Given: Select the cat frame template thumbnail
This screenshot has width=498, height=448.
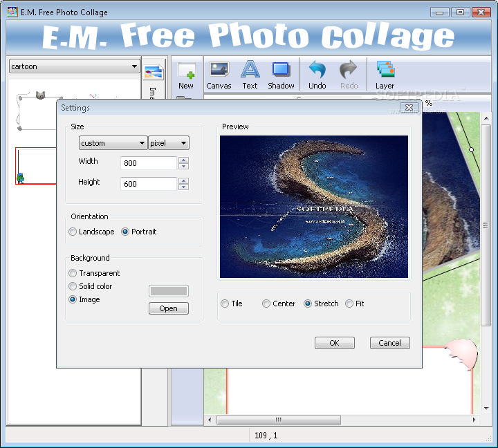Looking at the screenshot, I should pos(37,111).
